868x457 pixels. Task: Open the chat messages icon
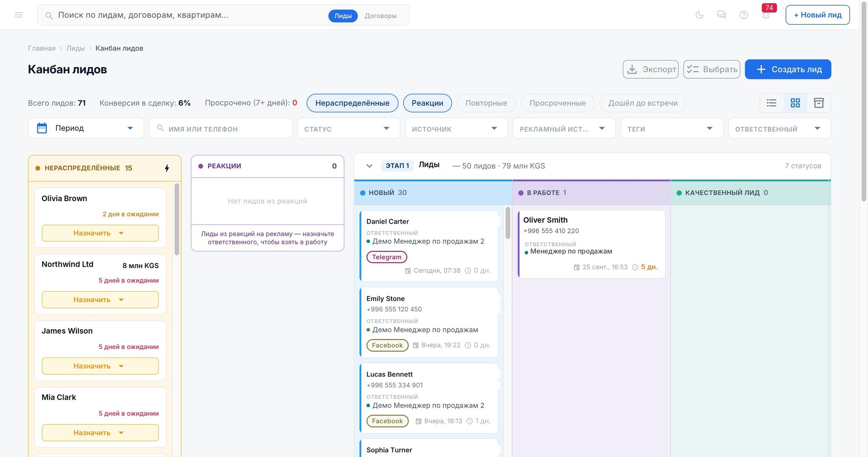tap(722, 15)
